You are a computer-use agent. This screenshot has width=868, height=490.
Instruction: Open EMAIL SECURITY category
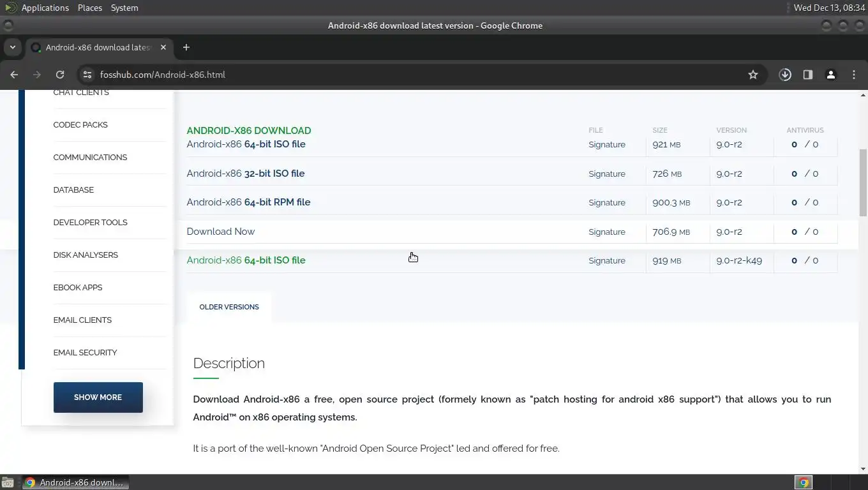pyautogui.click(x=85, y=353)
